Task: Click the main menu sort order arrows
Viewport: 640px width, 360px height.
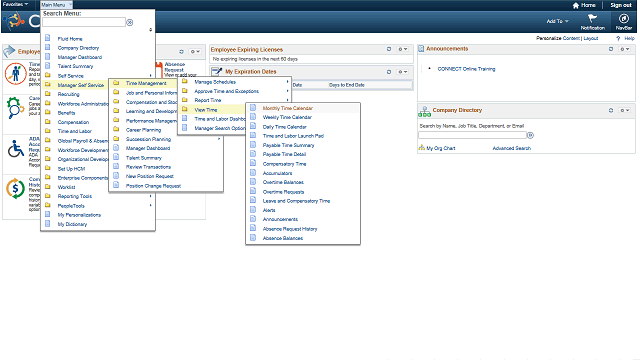Action: click(151, 29)
